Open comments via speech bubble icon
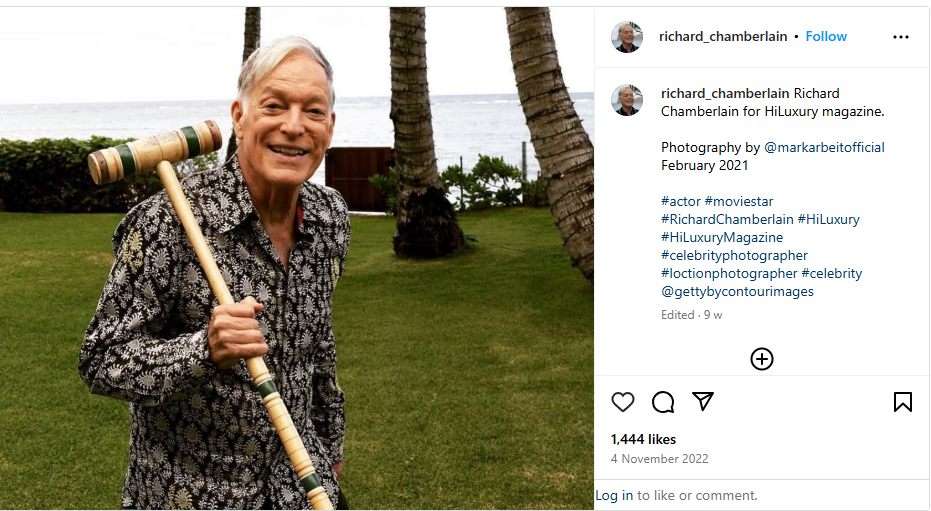The height and width of the screenshot is (511, 931). tap(663, 402)
